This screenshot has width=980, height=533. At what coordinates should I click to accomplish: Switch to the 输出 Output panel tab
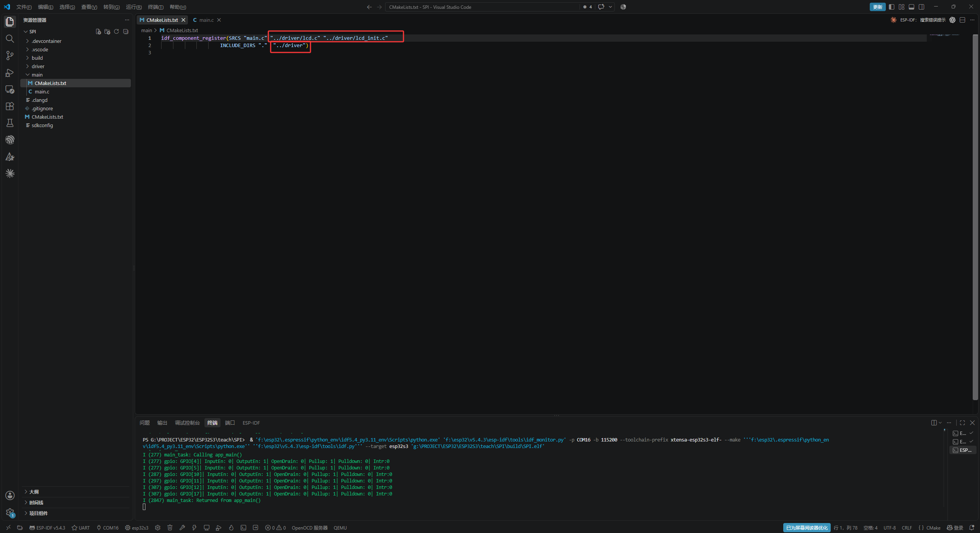(162, 423)
